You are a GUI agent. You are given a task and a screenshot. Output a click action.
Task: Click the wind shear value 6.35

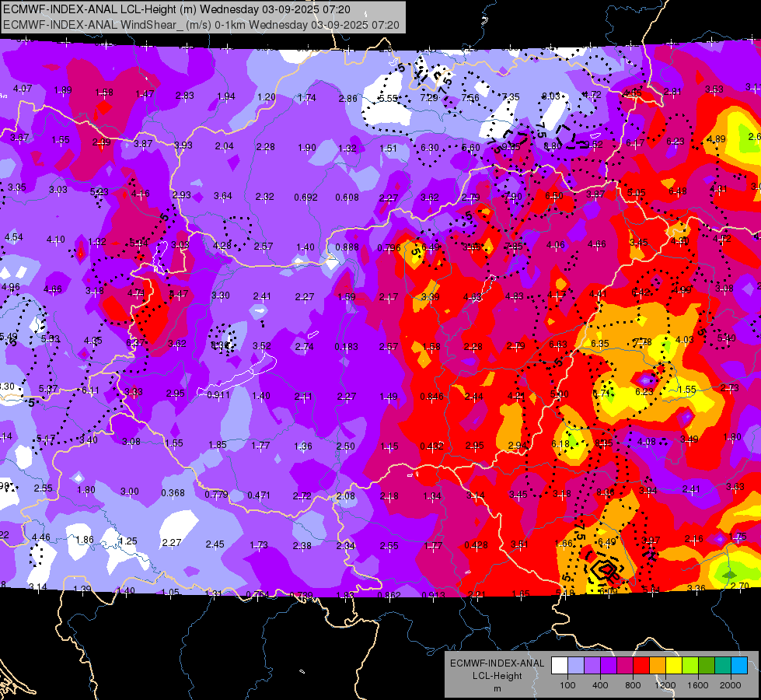click(x=600, y=344)
